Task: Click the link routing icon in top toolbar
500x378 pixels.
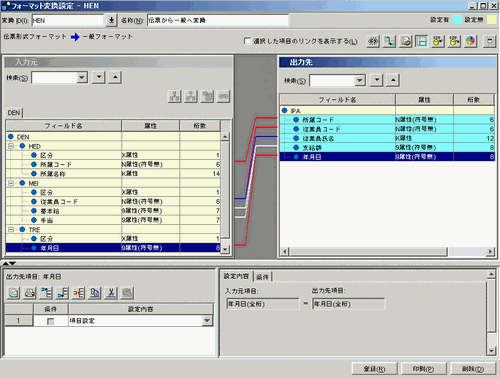Action: pyautogui.click(x=389, y=41)
